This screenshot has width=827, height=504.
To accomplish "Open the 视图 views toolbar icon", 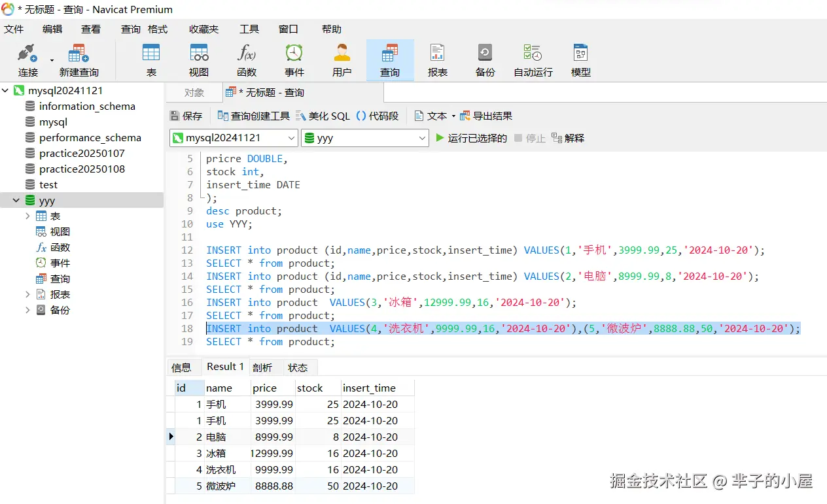I will pyautogui.click(x=199, y=60).
